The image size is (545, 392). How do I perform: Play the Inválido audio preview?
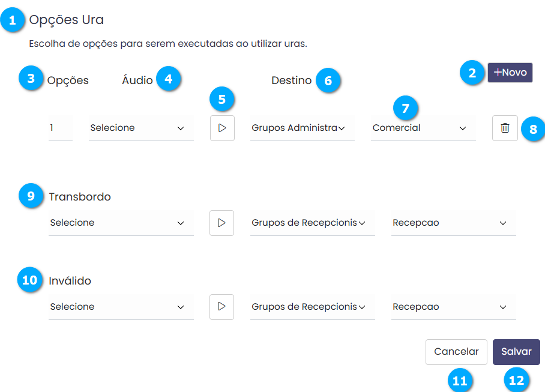pos(222,307)
